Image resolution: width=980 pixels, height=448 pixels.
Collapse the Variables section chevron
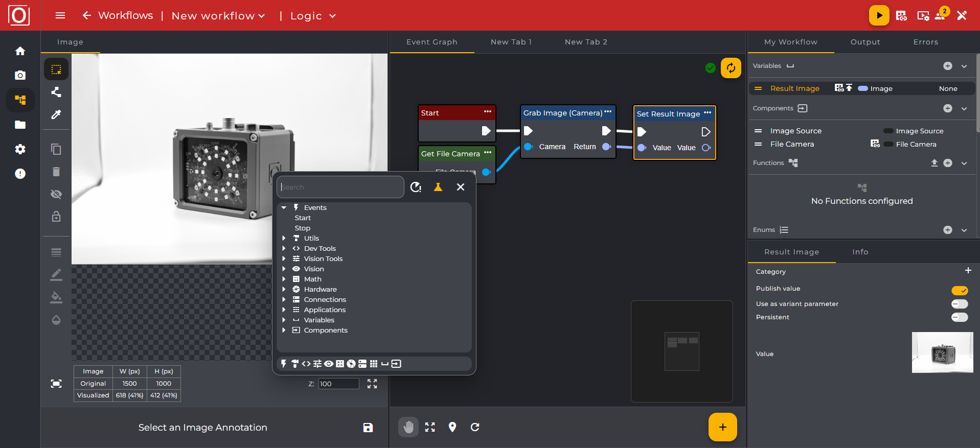964,66
